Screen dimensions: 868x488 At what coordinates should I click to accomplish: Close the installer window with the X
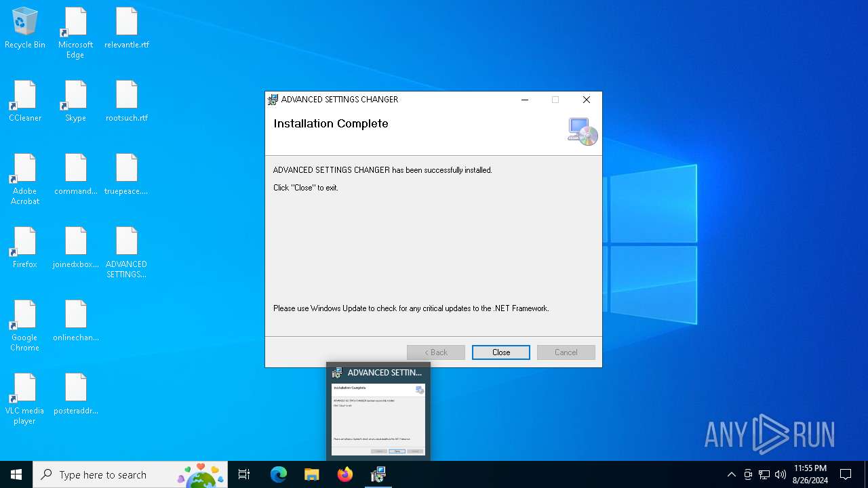[x=587, y=100]
